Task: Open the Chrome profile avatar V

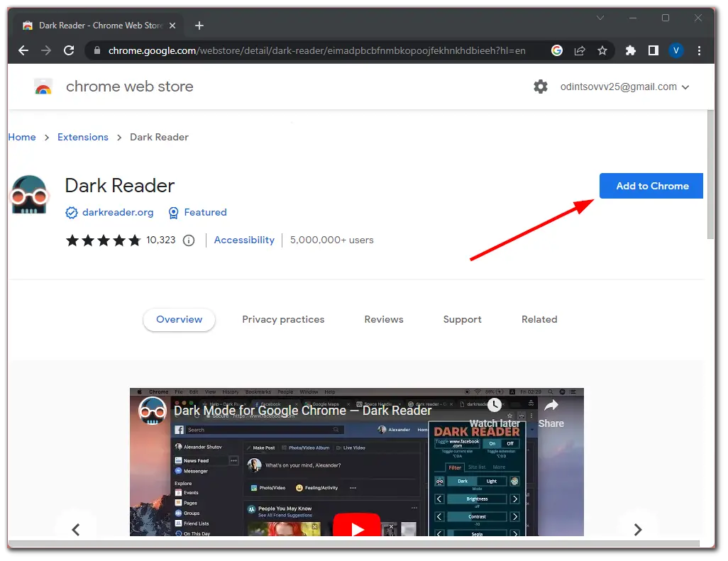Action: tap(676, 50)
